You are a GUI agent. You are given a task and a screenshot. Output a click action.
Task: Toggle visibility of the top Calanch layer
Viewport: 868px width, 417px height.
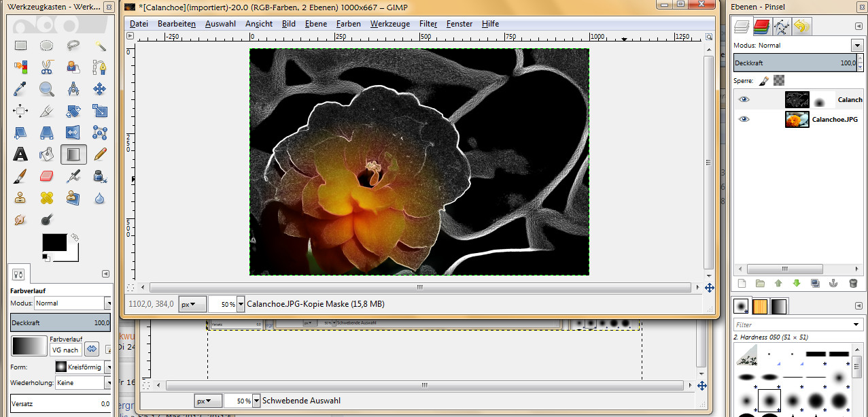pyautogui.click(x=744, y=99)
